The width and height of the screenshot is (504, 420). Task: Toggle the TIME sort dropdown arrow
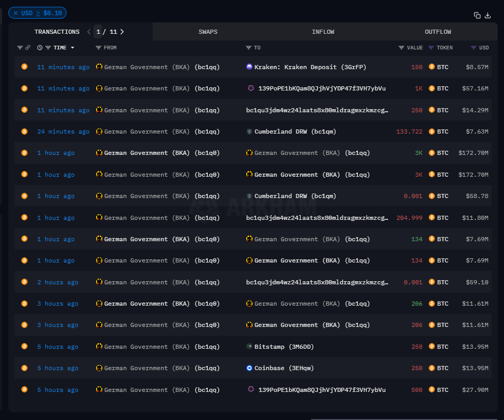[73, 48]
